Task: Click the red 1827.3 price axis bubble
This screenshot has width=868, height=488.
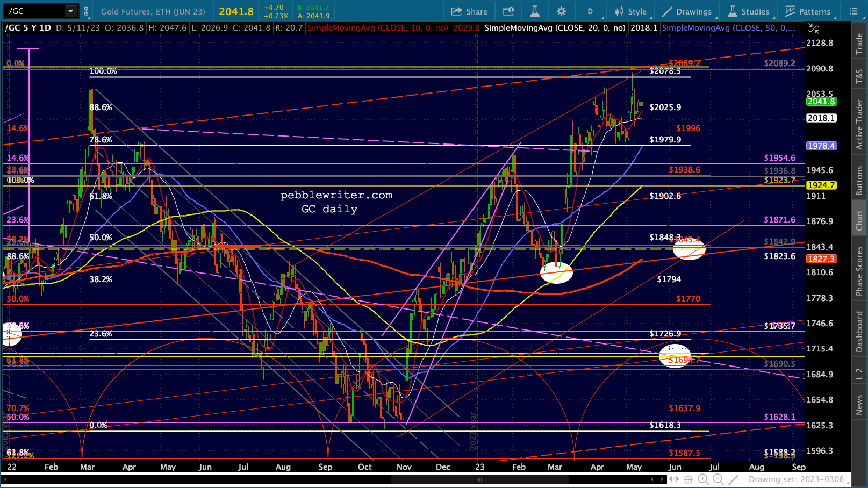Action: [821, 259]
